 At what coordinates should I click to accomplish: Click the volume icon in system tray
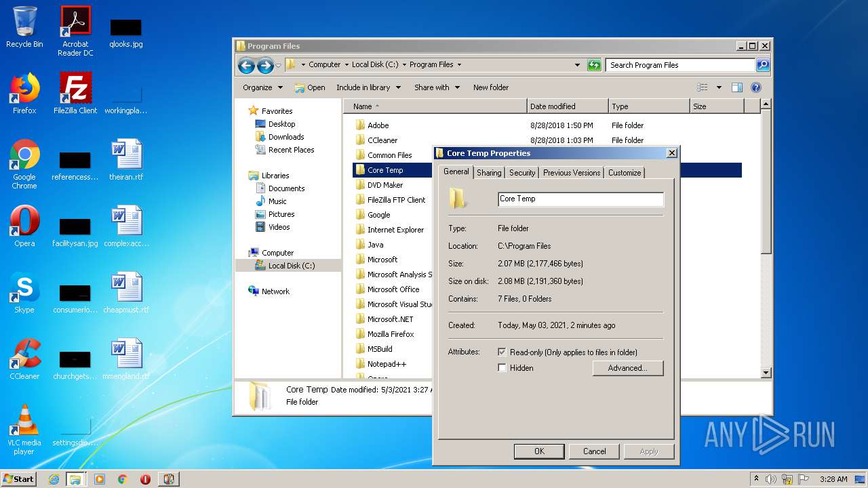tap(770, 479)
